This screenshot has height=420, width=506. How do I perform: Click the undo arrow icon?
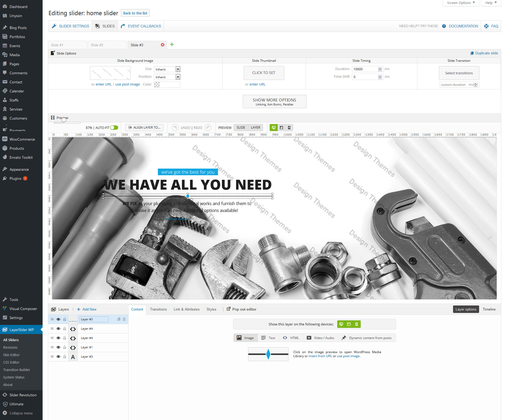(x=175, y=128)
